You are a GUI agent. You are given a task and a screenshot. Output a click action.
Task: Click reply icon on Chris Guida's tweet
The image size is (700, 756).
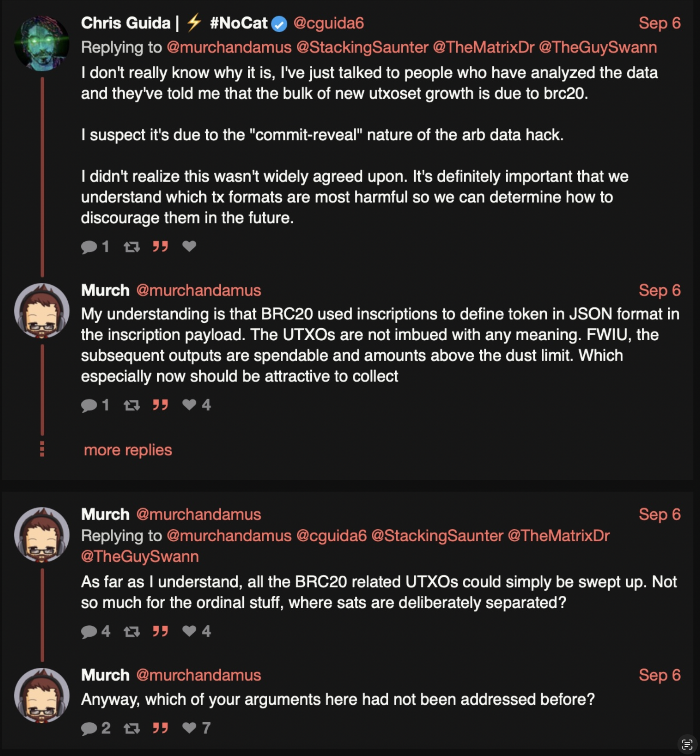(x=89, y=247)
